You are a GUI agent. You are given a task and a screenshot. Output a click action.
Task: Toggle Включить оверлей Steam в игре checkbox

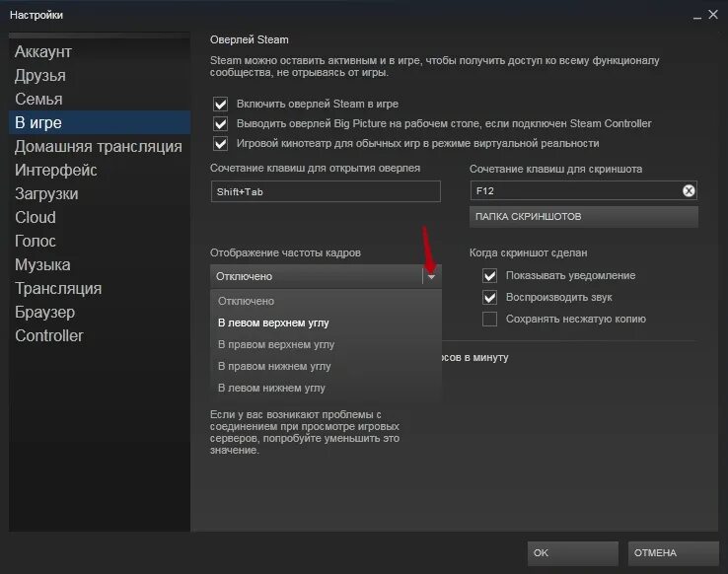pyautogui.click(x=221, y=104)
